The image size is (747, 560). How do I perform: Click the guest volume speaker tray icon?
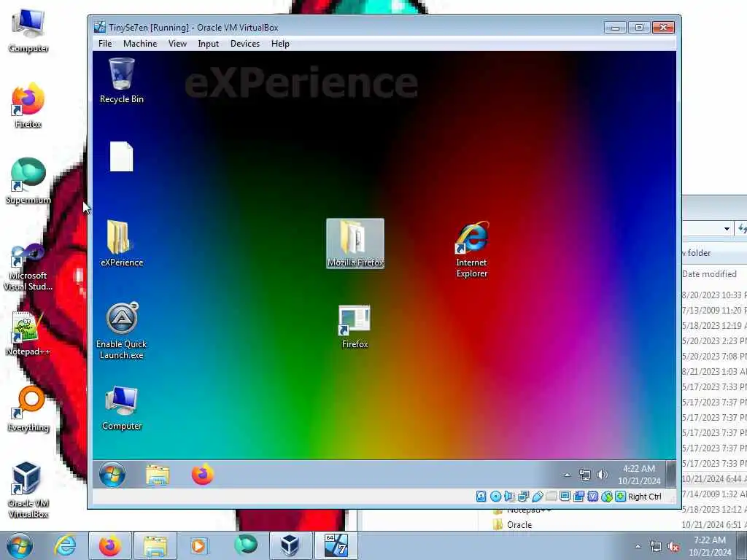coord(602,475)
